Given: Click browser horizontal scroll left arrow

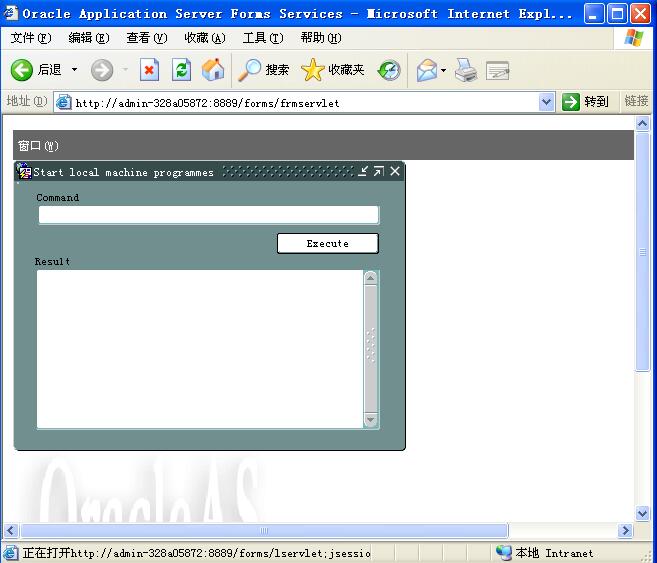Looking at the screenshot, I should click(10, 531).
